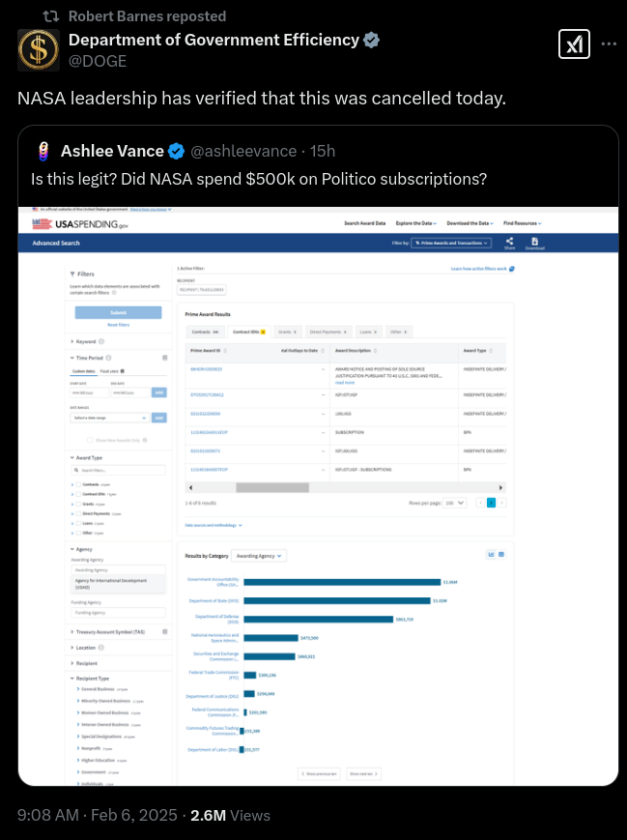
Task: Click the USAspending Share icon
Action: [509, 244]
